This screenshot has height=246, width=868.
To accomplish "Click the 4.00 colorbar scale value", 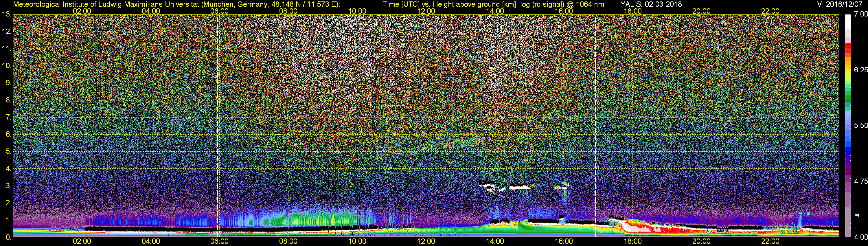I will tap(861, 237).
